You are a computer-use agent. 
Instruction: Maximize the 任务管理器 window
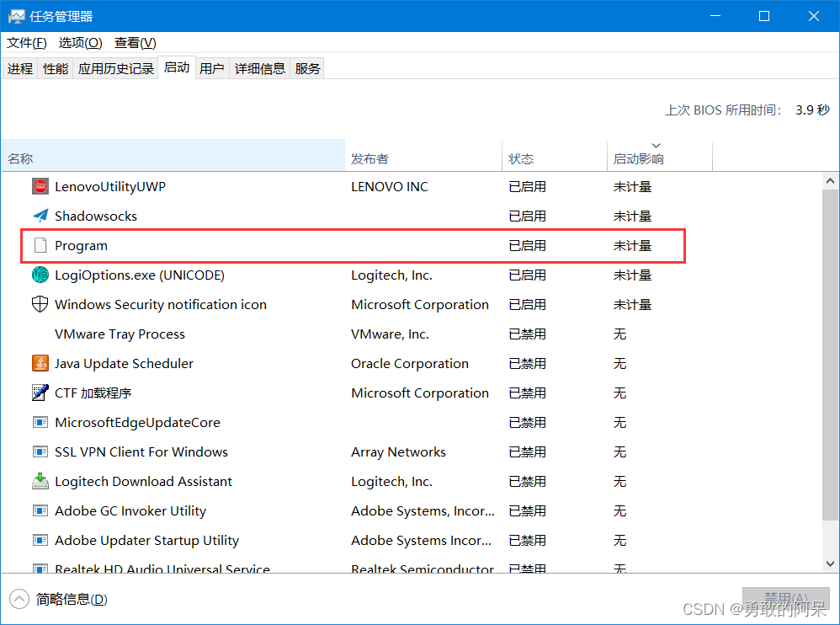[x=764, y=16]
